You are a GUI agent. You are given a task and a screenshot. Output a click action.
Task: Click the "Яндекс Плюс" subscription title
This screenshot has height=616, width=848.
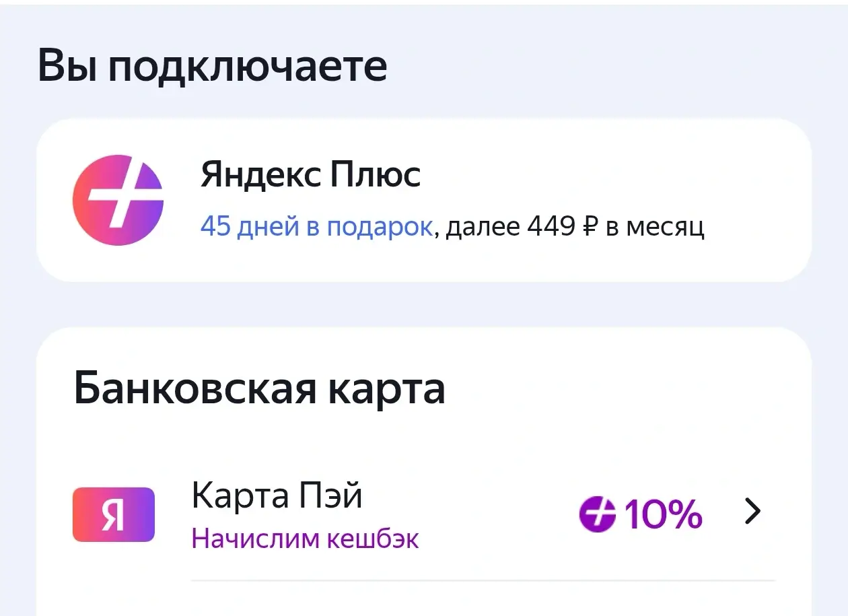(310, 175)
